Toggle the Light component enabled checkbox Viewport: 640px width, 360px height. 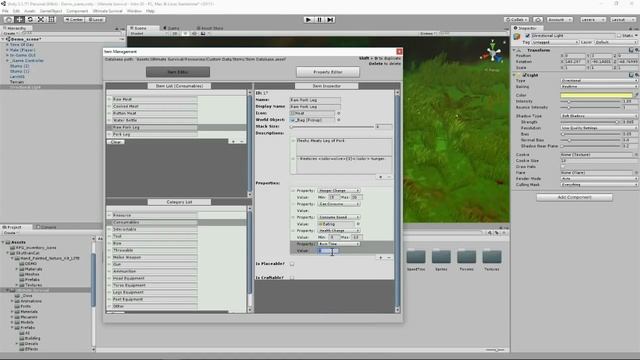click(524, 76)
